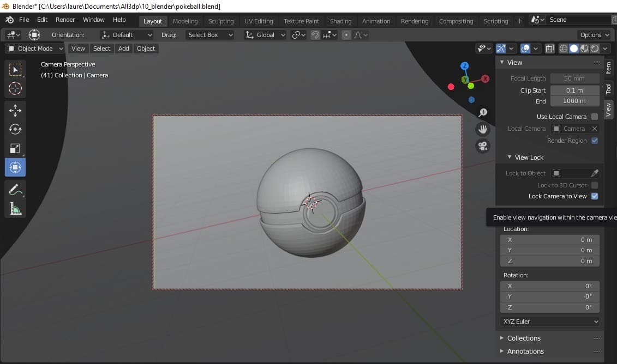Switch to the Sculpting workspace tab
This screenshot has height=364, width=617.
tap(221, 21)
